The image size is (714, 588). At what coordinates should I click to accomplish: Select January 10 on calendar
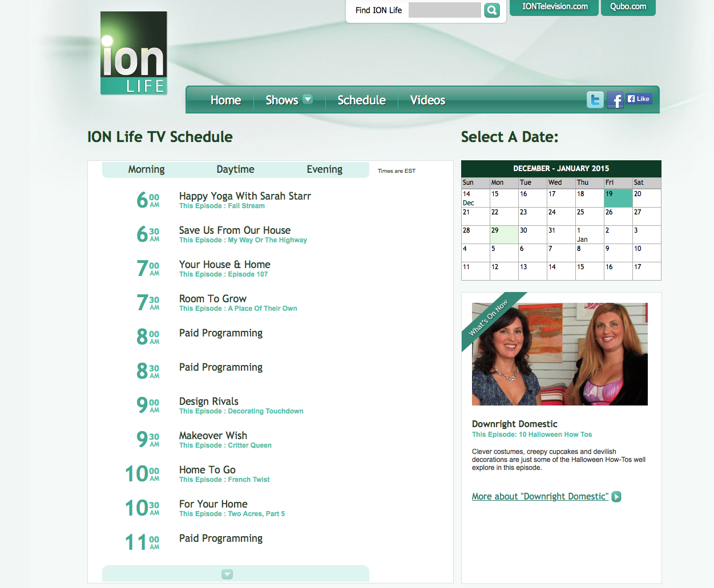click(x=647, y=253)
